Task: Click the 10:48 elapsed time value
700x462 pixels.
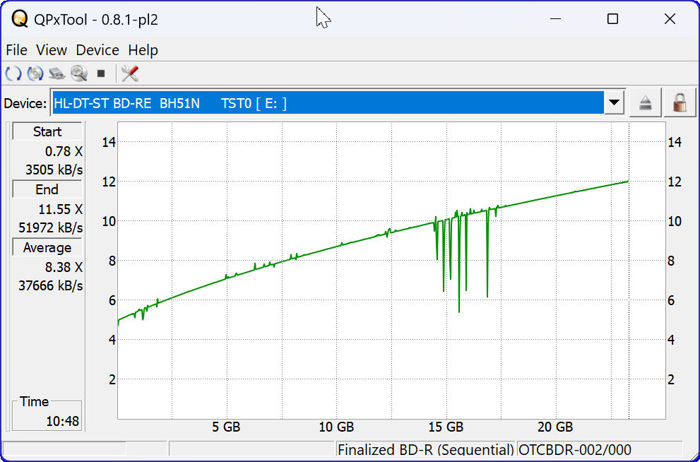Action: coord(62,421)
